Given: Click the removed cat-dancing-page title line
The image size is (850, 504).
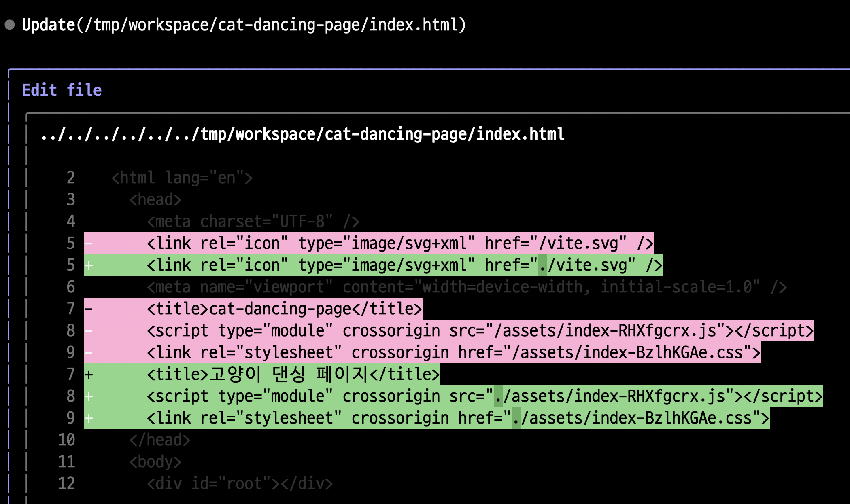Looking at the screenshot, I should pos(284,309).
